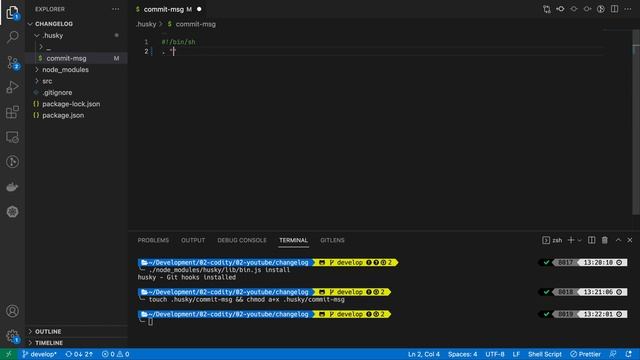Screen dimensions: 640x360
Task: Open the Accounts menu
Action: click(x=12, y=311)
